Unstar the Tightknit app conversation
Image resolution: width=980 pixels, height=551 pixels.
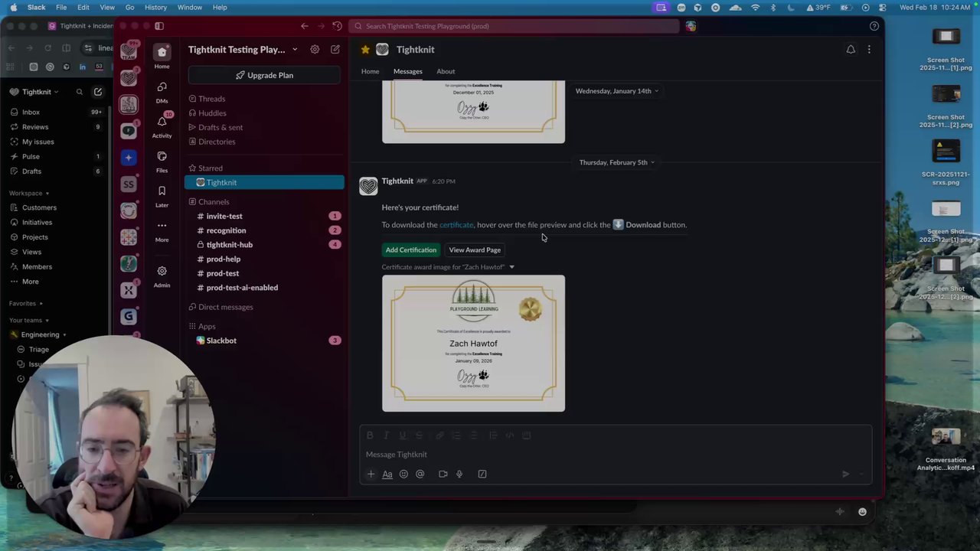365,50
